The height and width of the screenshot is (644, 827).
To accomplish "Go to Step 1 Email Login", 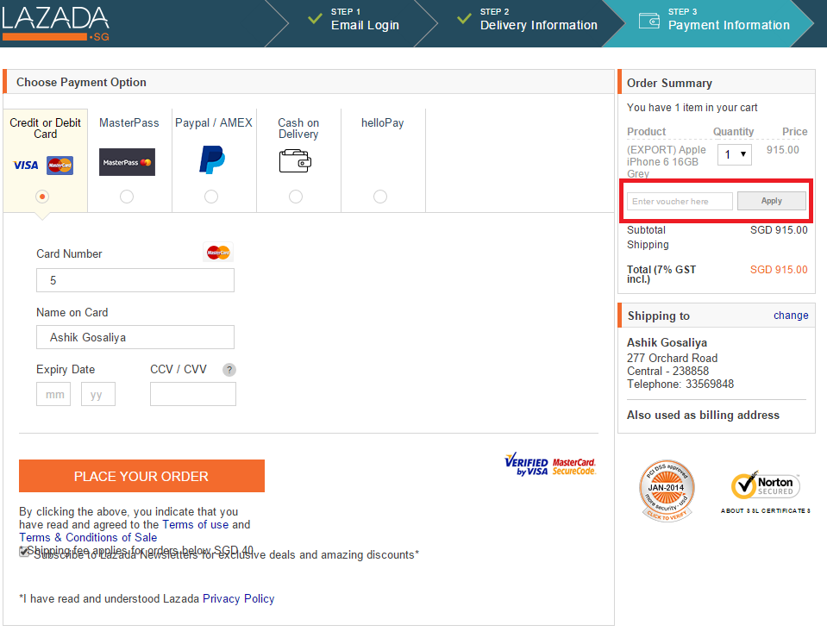I will coord(365,20).
